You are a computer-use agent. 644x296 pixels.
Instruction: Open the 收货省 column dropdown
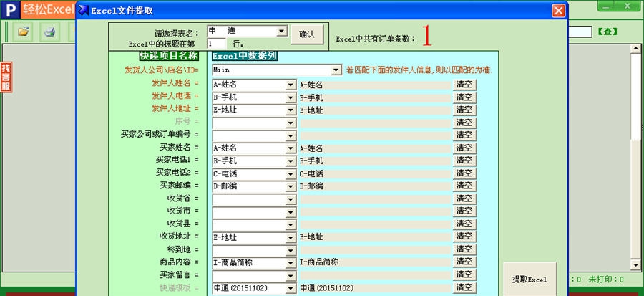[291, 199]
